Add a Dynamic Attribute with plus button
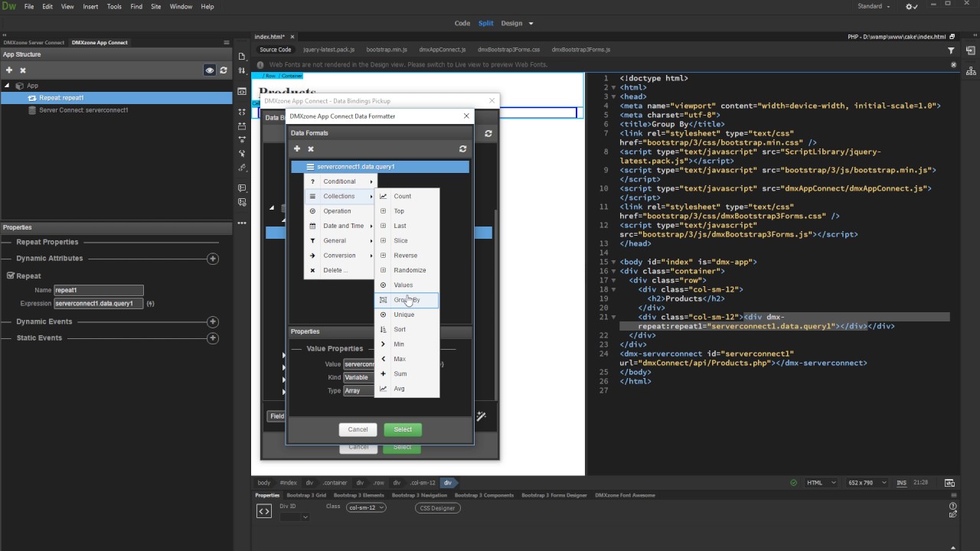Image resolution: width=980 pixels, height=551 pixels. point(213,259)
